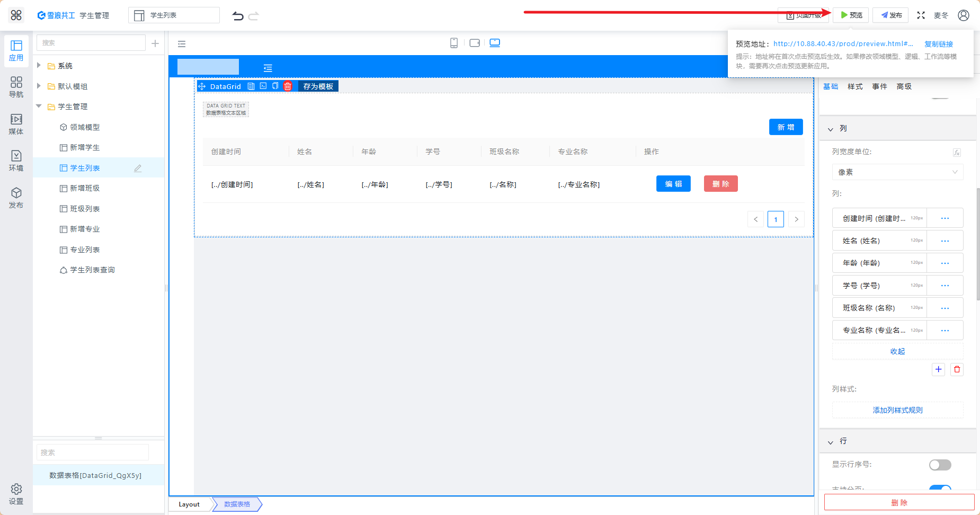
Task: Delete DataGrid with red trash icon
Action: (x=288, y=86)
